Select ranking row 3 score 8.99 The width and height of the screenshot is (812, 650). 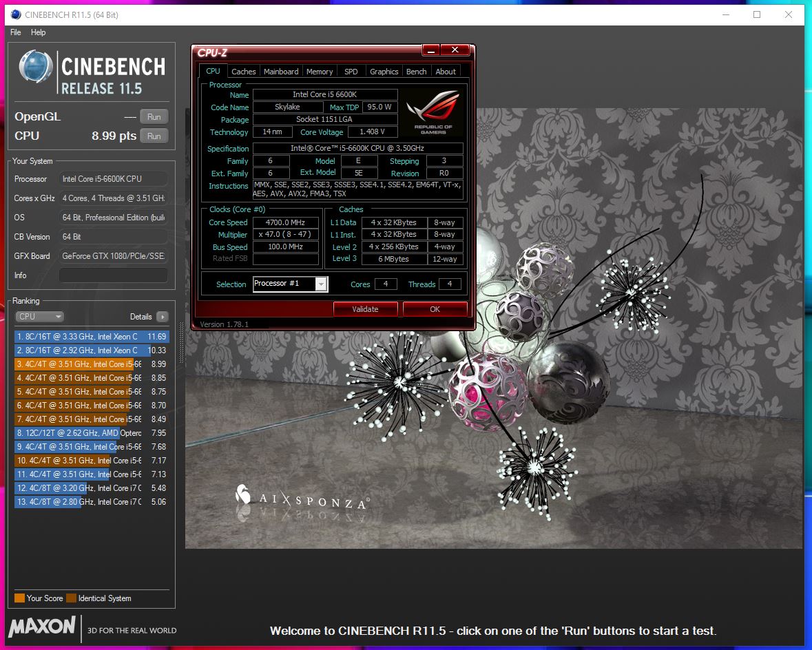92,364
